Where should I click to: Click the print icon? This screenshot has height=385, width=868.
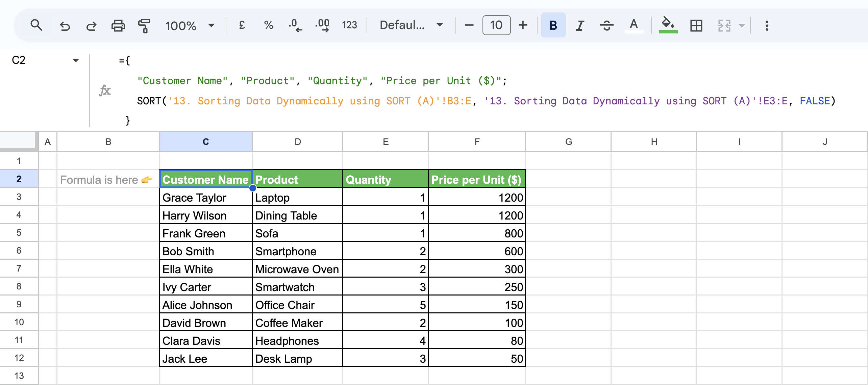pyautogui.click(x=118, y=26)
